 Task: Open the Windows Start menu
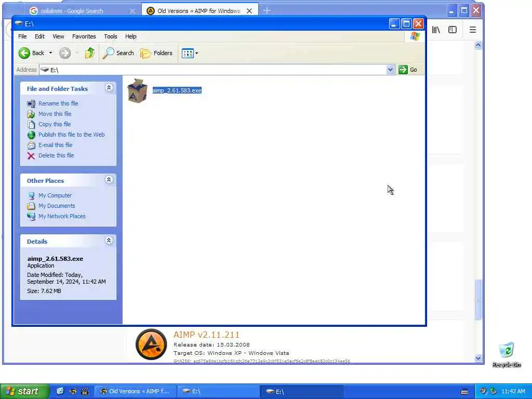(x=24, y=391)
